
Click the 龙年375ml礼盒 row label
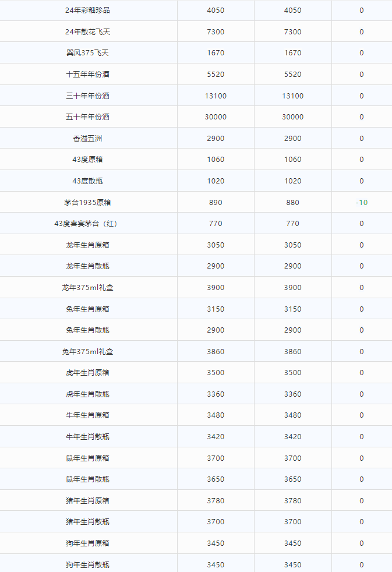point(87,288)
